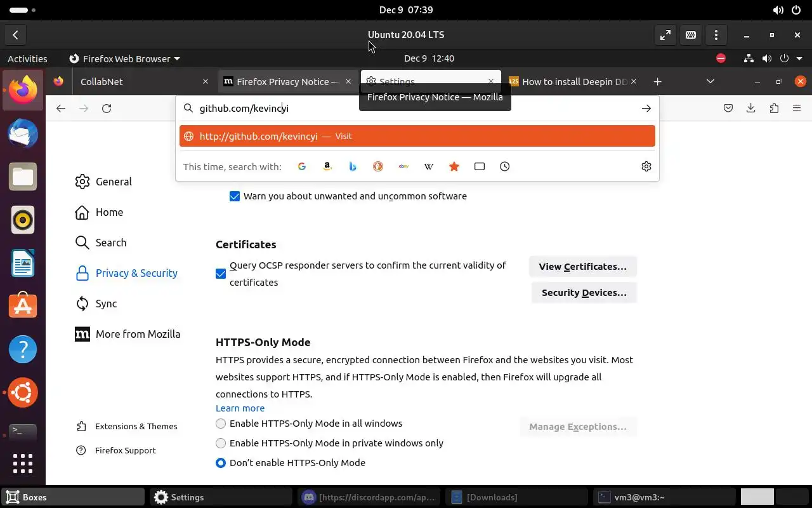Show Applications grid in dock
This screenshot has width=812, height=508.
point(23,464)
